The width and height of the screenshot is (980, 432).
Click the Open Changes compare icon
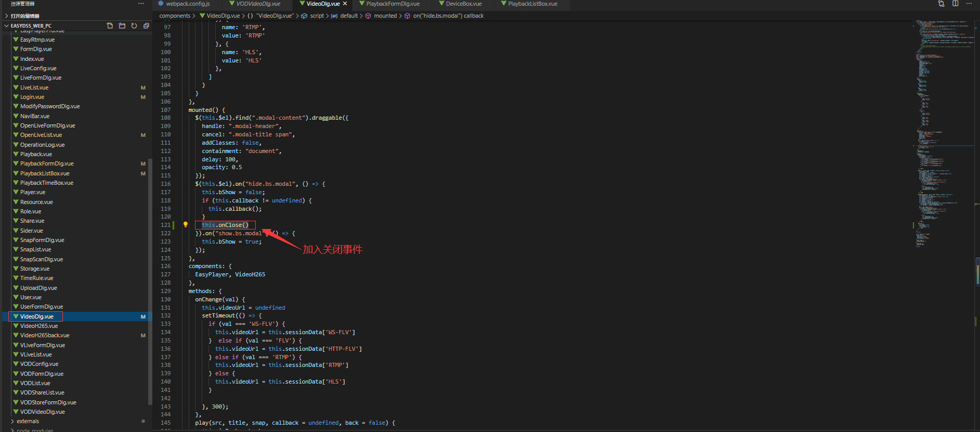[942, 4]
